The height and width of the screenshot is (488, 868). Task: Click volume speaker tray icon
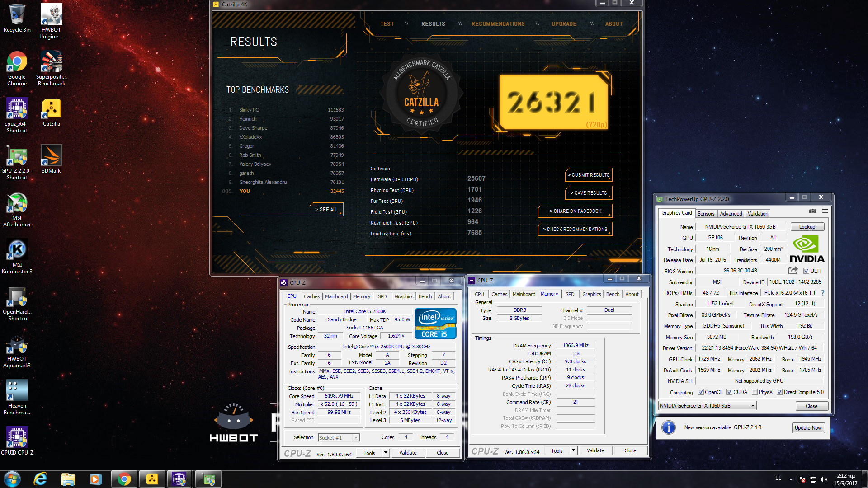[823, 479]
